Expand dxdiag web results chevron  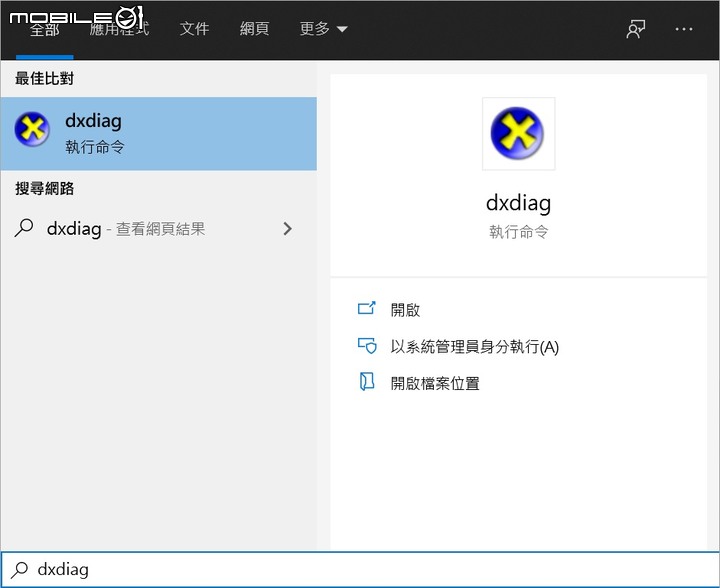point(287,229)
